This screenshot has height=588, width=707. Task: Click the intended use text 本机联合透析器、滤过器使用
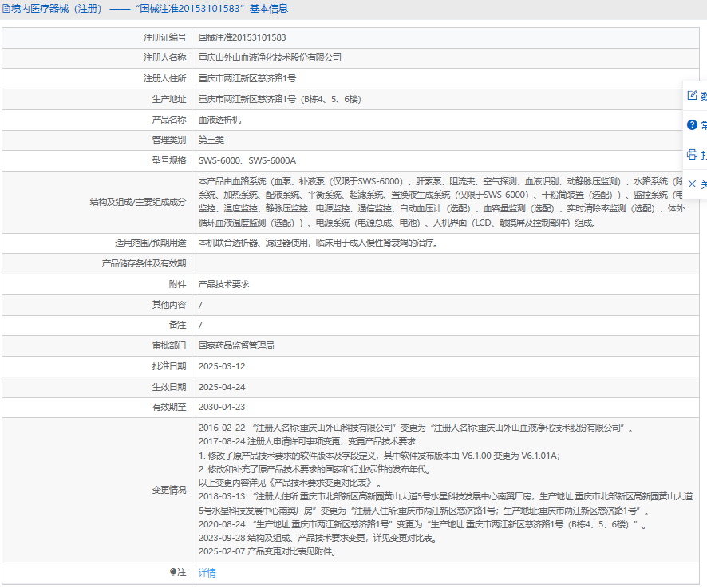click(x=318, y=243)
